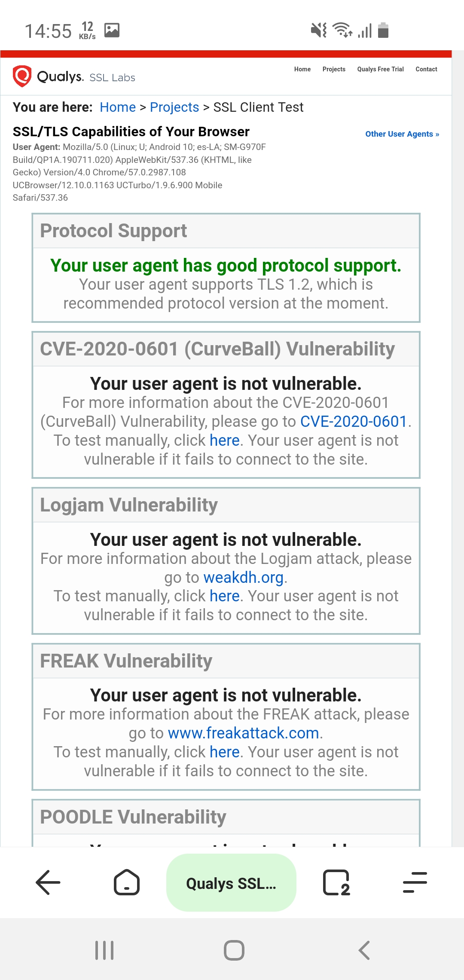This screenshot has height=980, width=464.
Task: Visit the www.freakattack.com link
Action: pos(243,733)
